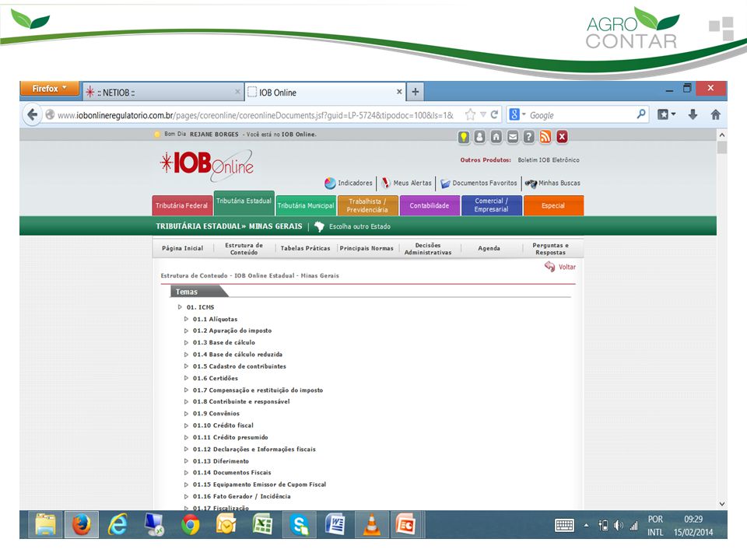Screen dimensions: 747x560
Task: Reload the page with refresh icon
Action: point(494,115)
